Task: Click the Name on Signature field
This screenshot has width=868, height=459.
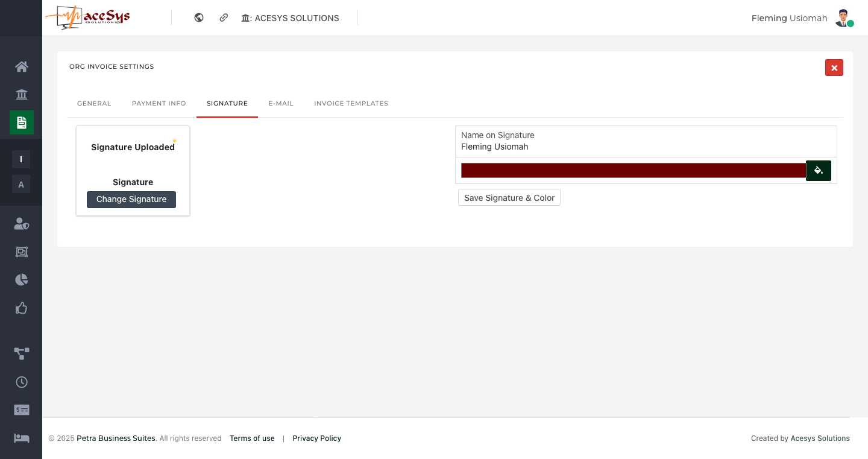Action: tap(645, 147)
